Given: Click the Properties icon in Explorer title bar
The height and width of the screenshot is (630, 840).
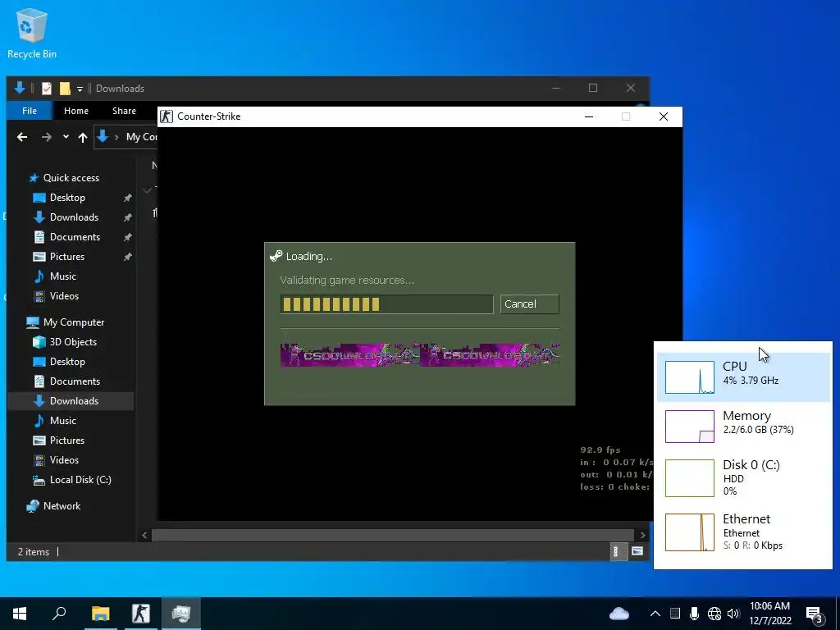Looking at the screenshot, I should [x=47, y=89].
